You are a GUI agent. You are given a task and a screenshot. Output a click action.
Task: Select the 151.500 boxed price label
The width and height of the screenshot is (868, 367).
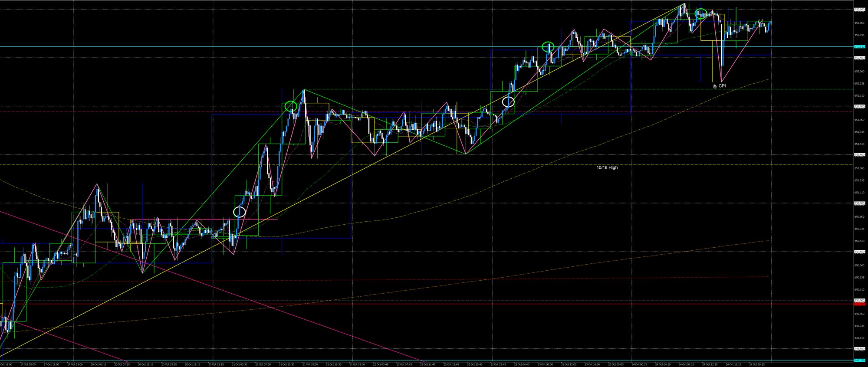pos(859,154)
